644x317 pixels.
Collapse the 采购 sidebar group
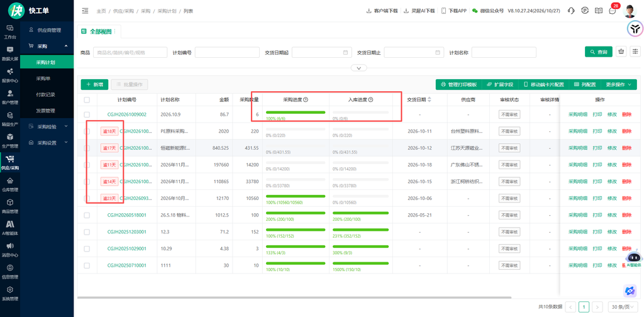click(66, 46)
